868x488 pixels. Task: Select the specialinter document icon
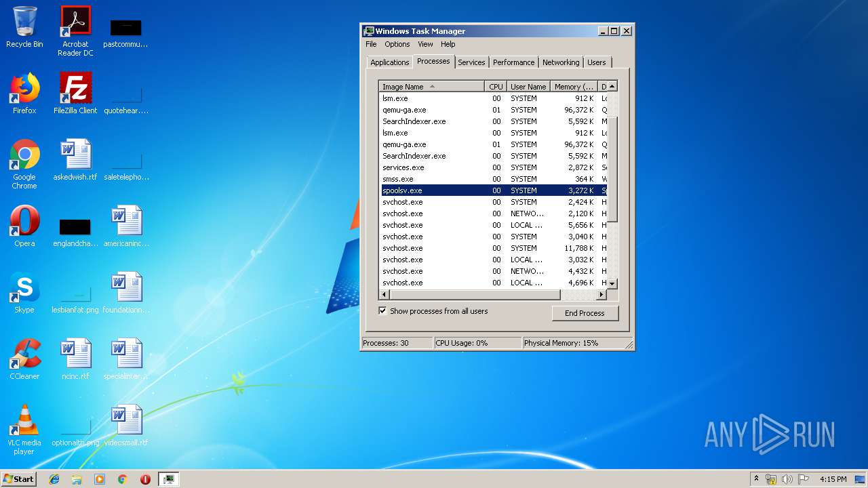tap(126, 359)
